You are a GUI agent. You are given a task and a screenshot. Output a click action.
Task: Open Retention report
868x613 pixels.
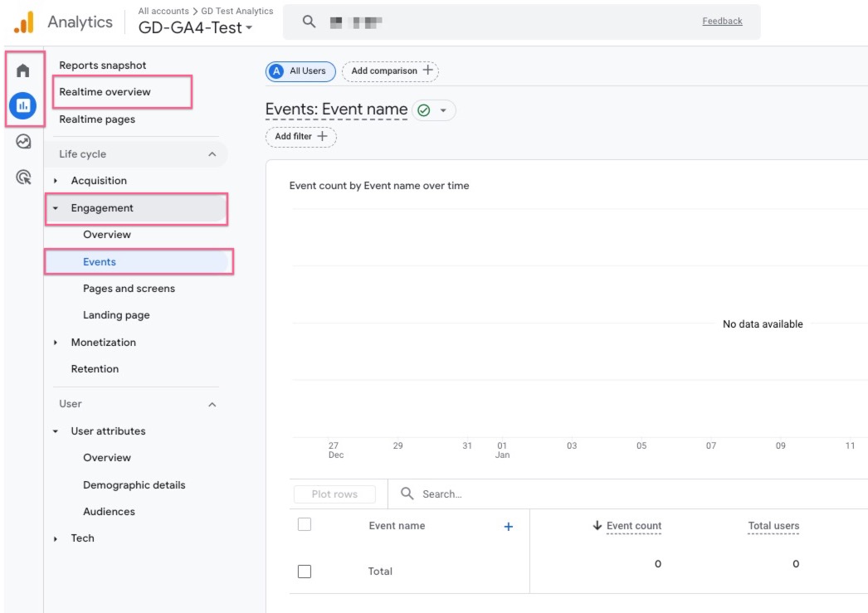[x=95, y=369]
